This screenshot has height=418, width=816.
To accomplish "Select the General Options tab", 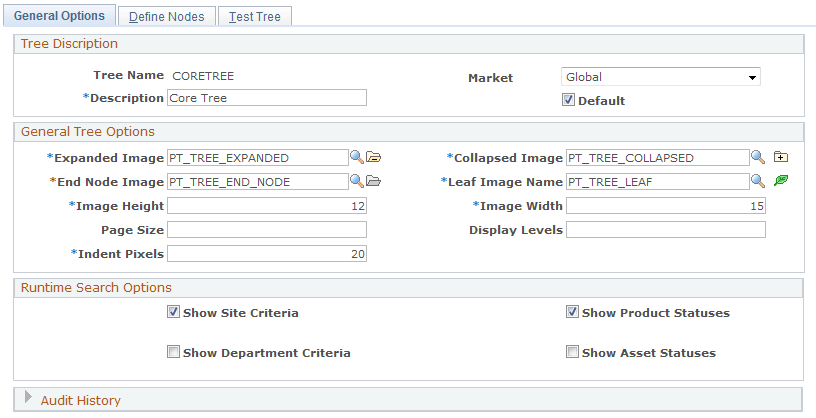I will 59,16.
